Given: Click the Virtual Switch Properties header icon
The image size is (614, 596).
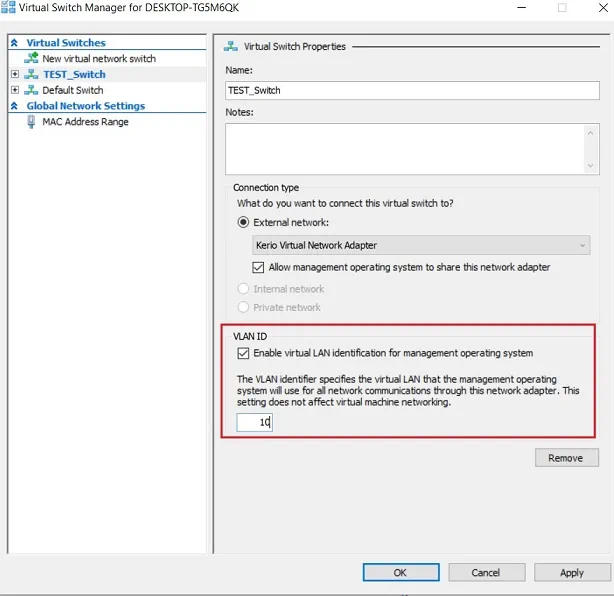Looking at the screenshot, I should pos(232,46).
